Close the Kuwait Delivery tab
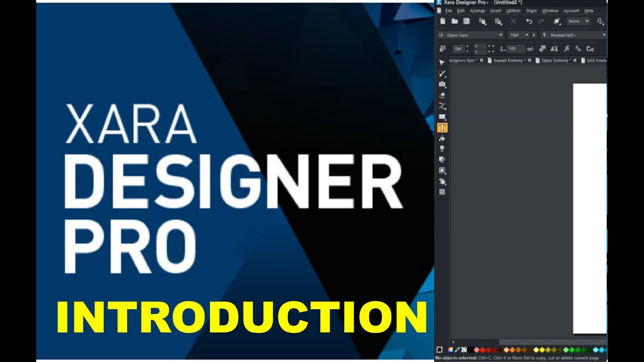This screenshot has width=644, height=362. pyautogui.click(x=529, y=60)
